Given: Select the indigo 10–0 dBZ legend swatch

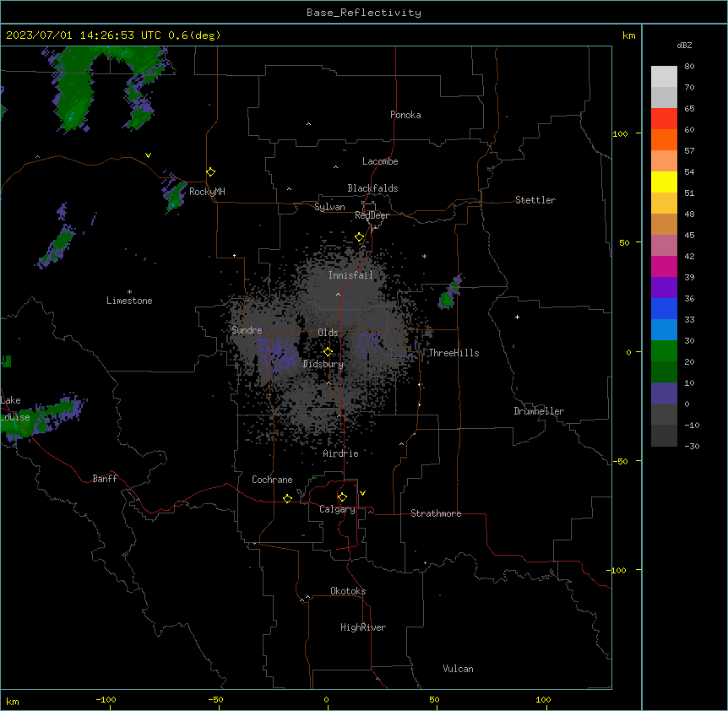Looking at the screenshot, I should [664, 393].
